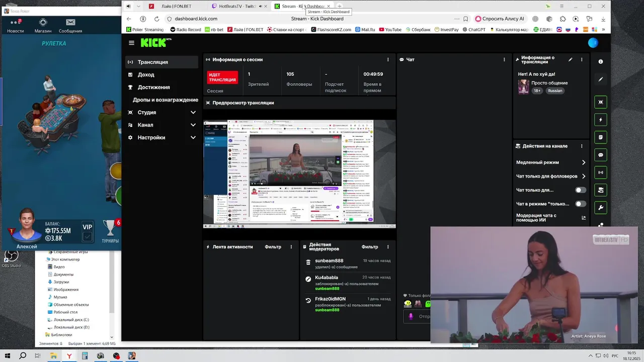Viewport: 644px width, 362px height.
Task: Open Calculator from the taskbar
Action: point(85,356)
